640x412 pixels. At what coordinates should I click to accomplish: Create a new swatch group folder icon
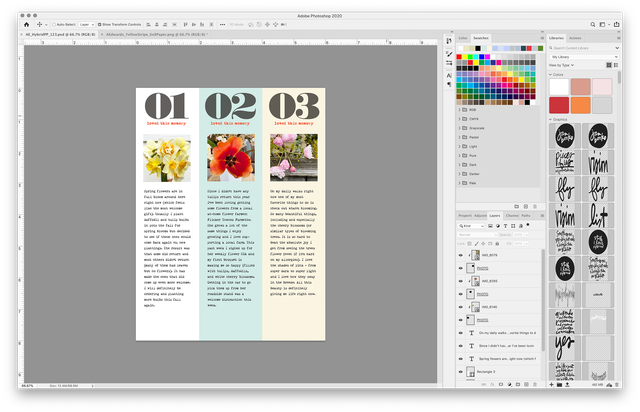tap(519, 205)
